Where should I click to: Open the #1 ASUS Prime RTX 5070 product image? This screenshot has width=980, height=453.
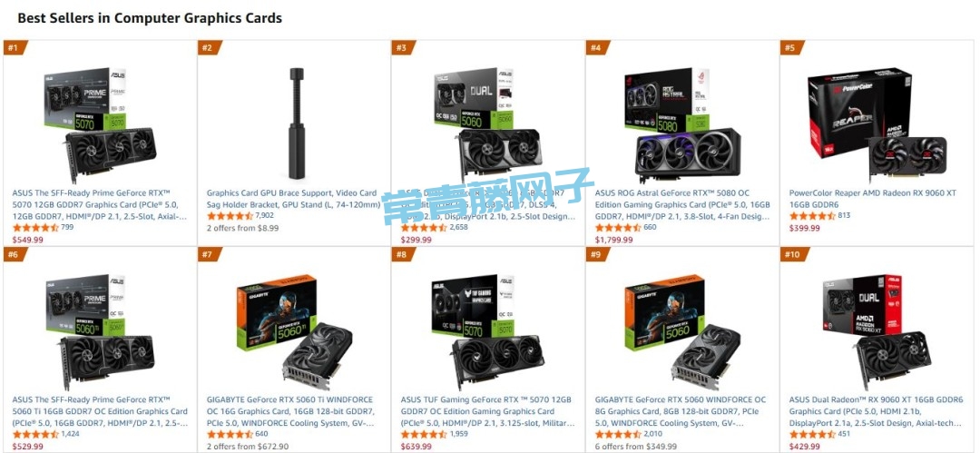click(x=100, y=123)
